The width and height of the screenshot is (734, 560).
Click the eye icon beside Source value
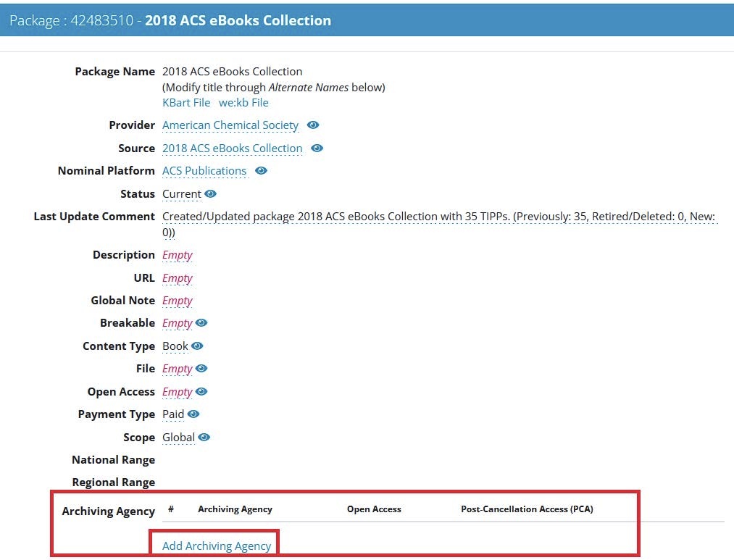tap(317, 149)
